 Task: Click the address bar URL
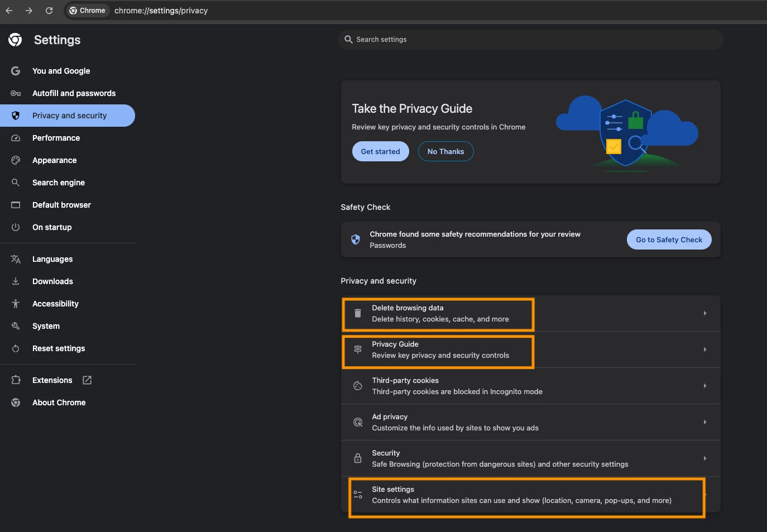[x=161, y=11]
